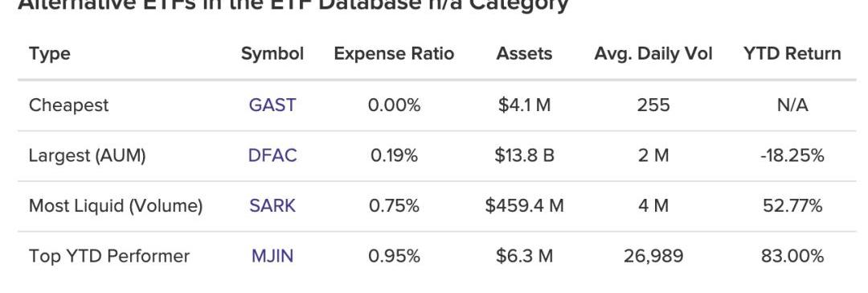This screenshot has height=293, width=868.
Task: Select the Cheapest row label
Action: click(x=68, y=105)
